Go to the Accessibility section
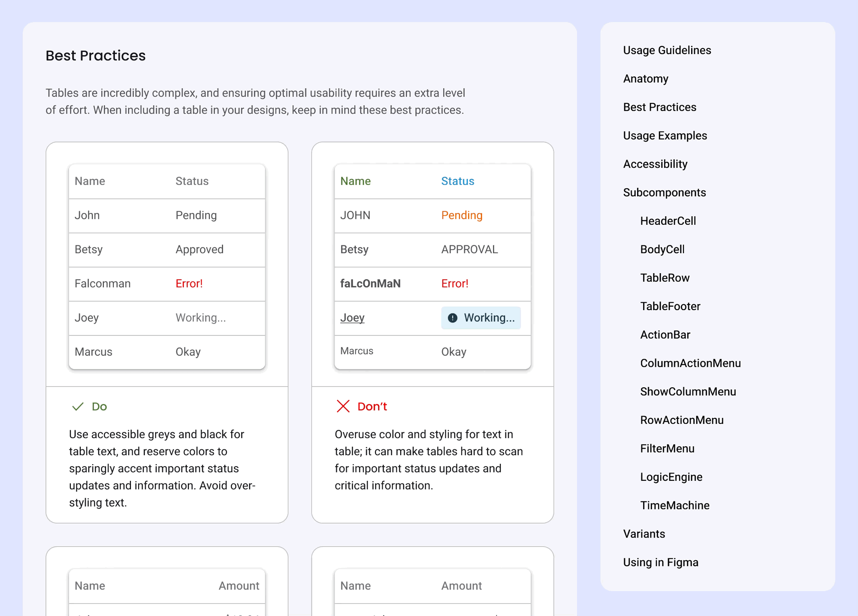The image size is (858, 616). [655, 164]
